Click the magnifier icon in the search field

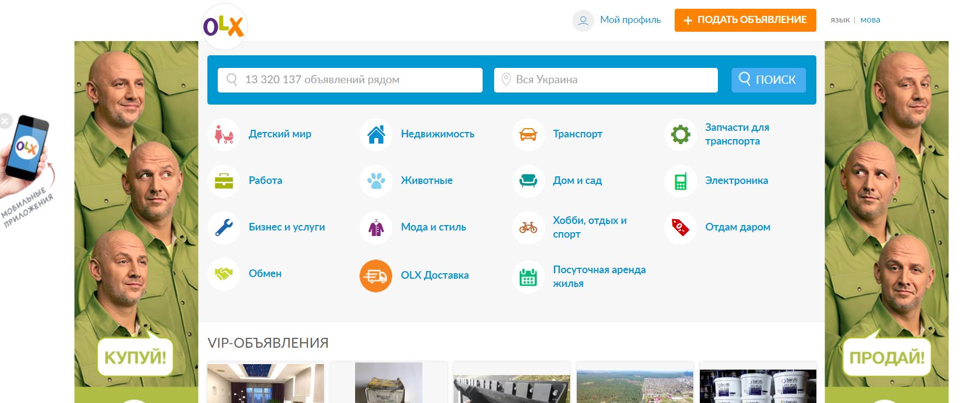click(x=232, y=79)
